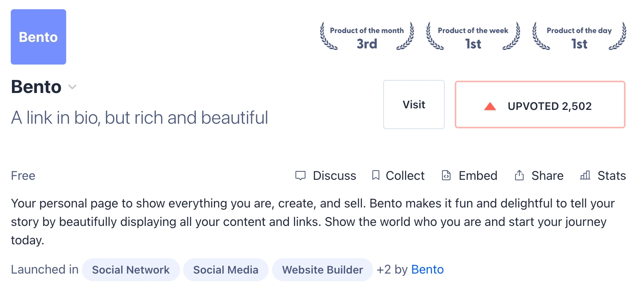Click the tagline 'A link in bio, but rich and beautiful'

tap(139, 118)
